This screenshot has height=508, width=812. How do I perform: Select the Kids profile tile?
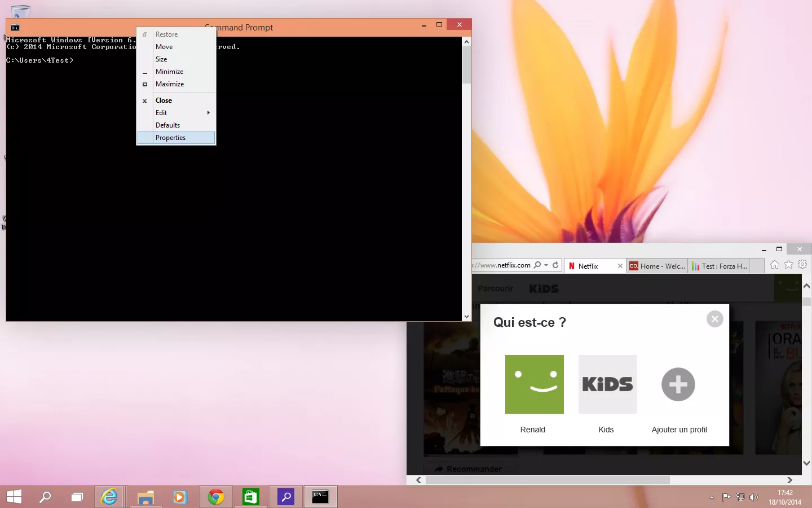pos(607,384)
